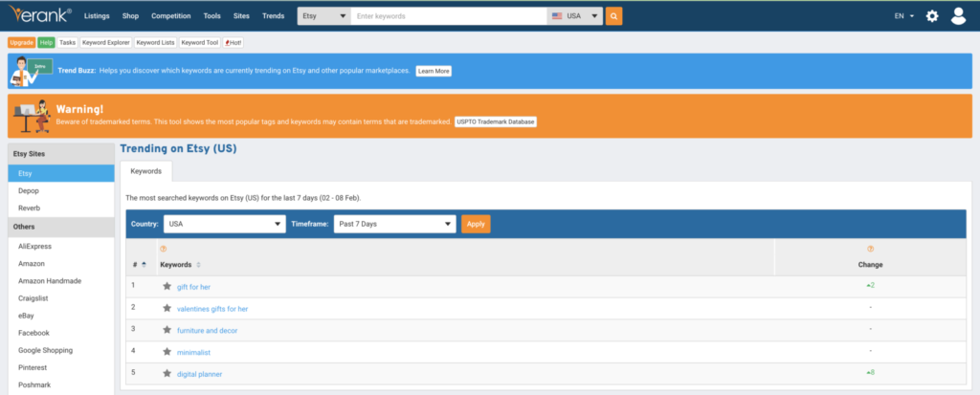This screenshot has width=980, height=395.
Task: Open the Sites menu
Action: [241, 16]
